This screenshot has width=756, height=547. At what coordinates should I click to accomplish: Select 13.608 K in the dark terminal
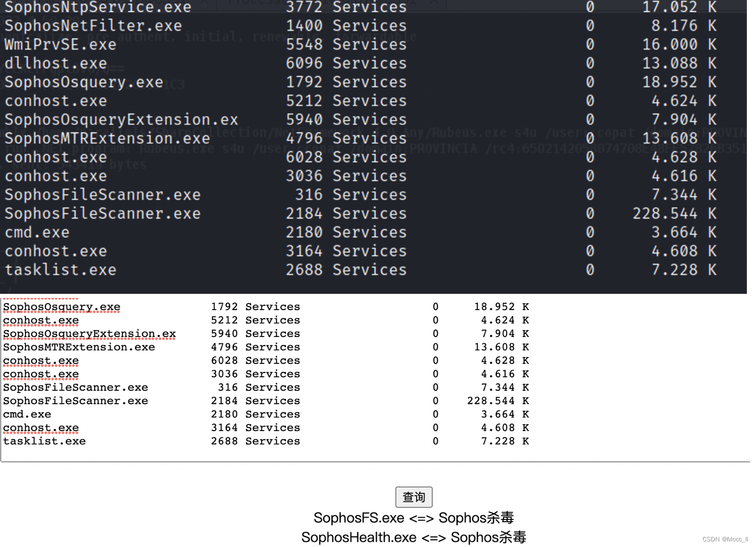click(679, 139)
